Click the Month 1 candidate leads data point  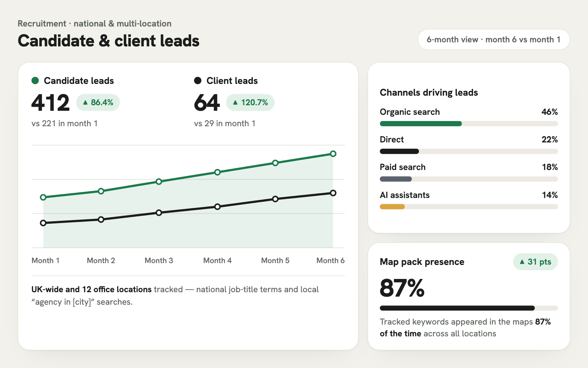tap(43, 197)
